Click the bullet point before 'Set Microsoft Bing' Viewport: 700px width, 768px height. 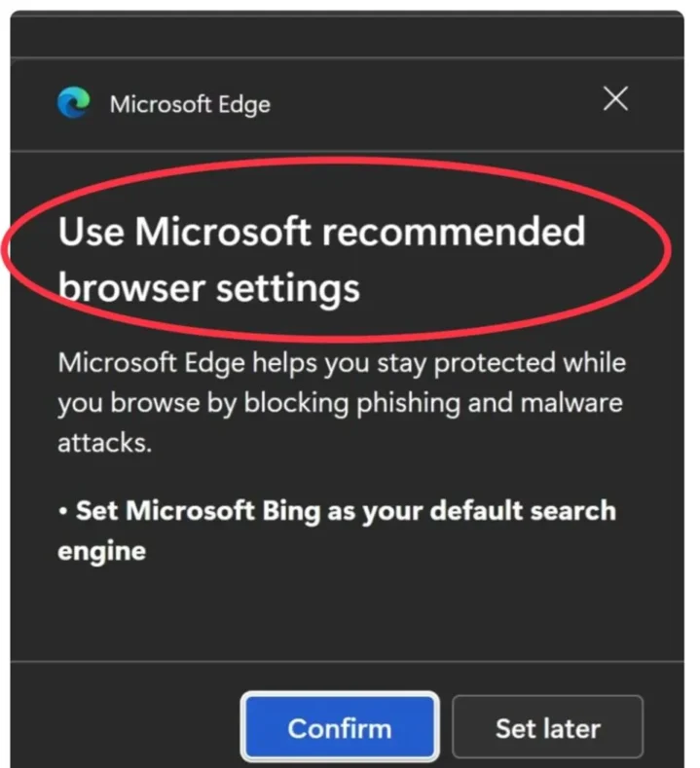pos(62,511)
